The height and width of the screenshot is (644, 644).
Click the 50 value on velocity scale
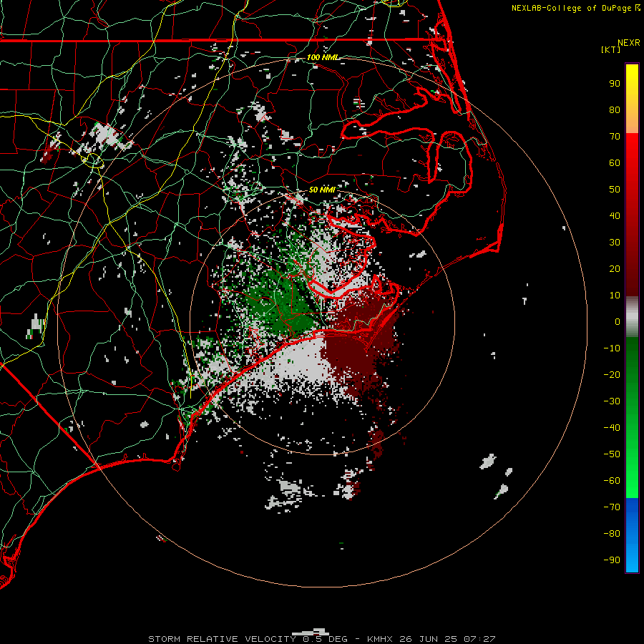(x=615, y=190)
